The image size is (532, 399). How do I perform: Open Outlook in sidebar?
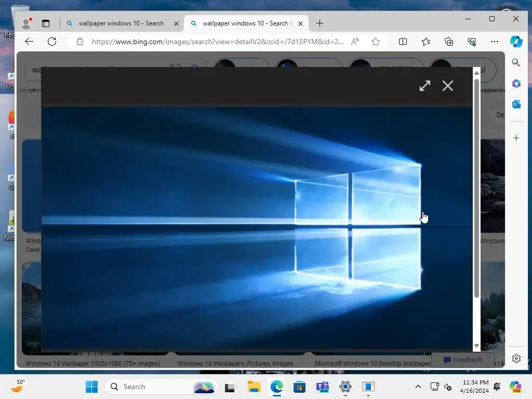516,104
